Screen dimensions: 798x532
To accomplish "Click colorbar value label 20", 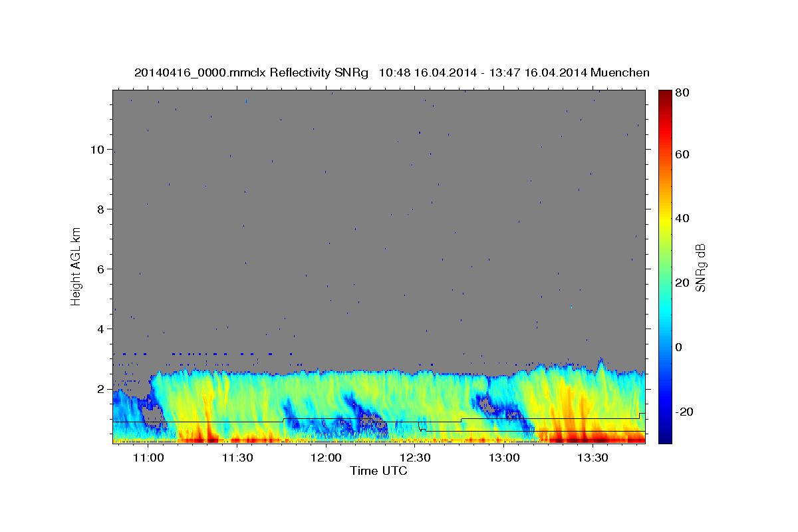I will click(682, 283).
